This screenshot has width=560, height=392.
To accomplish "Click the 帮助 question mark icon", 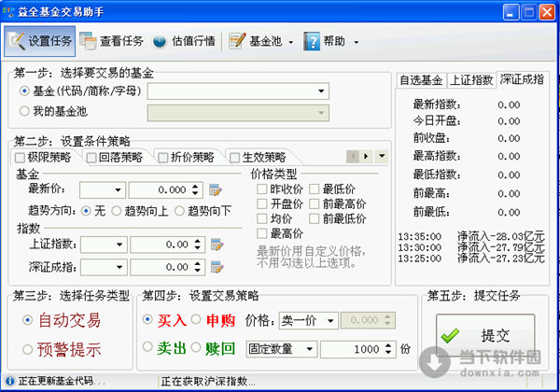I will tap(312, 41).
